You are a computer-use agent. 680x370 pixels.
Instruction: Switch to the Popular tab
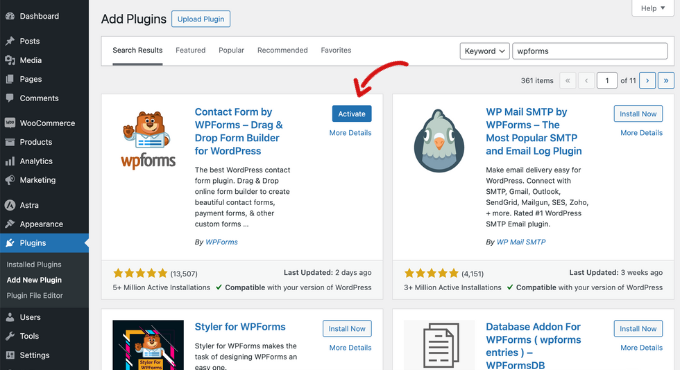coord(231,50)
